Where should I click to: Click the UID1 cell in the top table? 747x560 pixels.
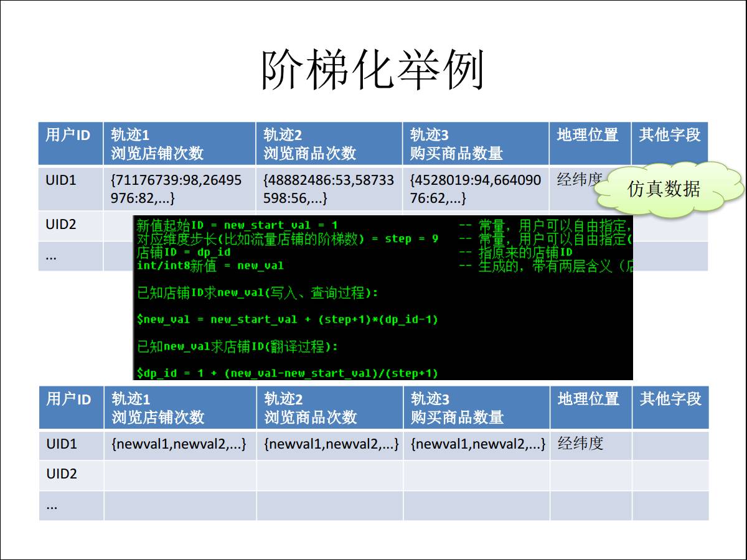[61, 180]
